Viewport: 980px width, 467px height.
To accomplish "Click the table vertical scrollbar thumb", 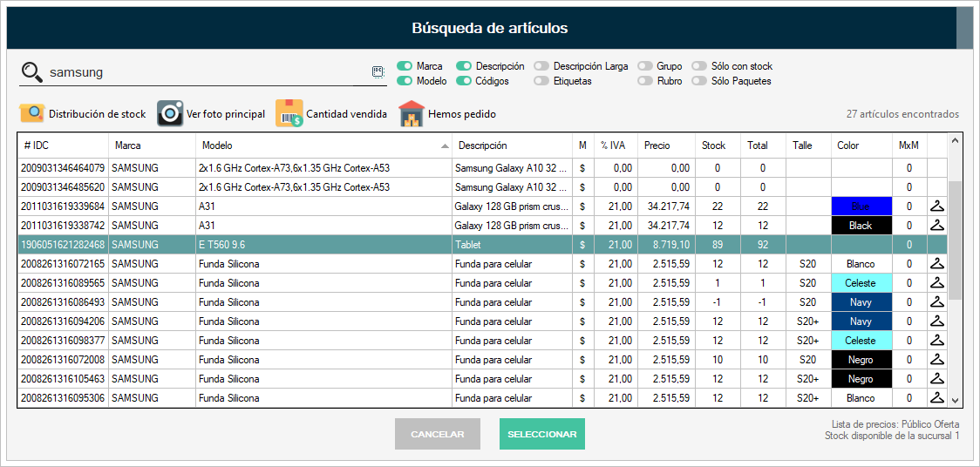I will (x=955, y=240).
